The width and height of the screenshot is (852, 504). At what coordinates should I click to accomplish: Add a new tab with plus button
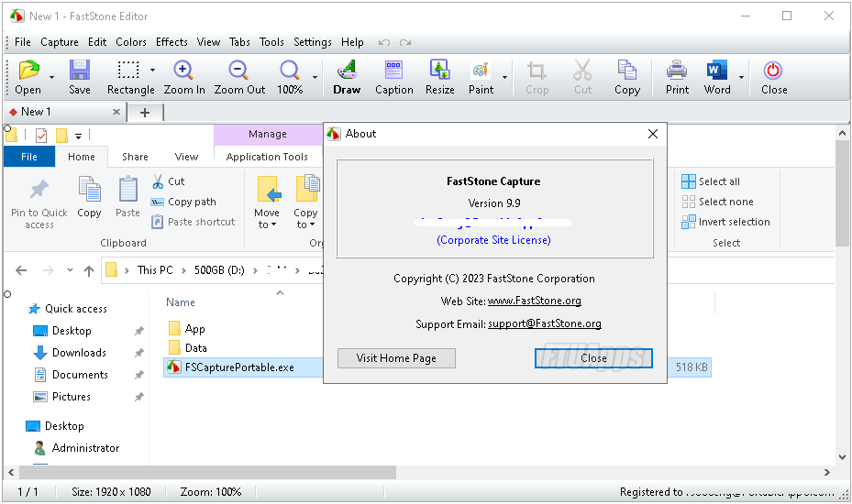pos(145,113)
